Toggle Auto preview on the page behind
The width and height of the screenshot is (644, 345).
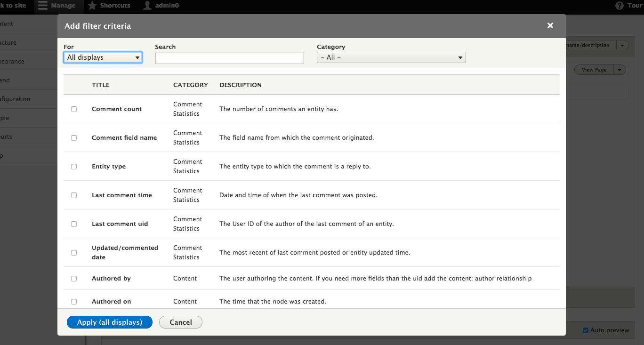[585, 330]
